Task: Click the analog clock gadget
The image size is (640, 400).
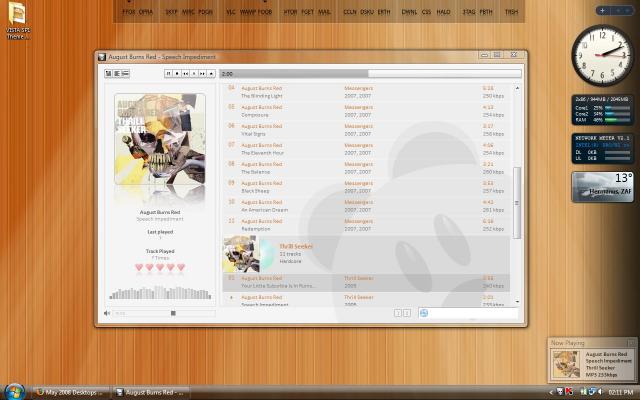Action: click(x=602, y=55)
